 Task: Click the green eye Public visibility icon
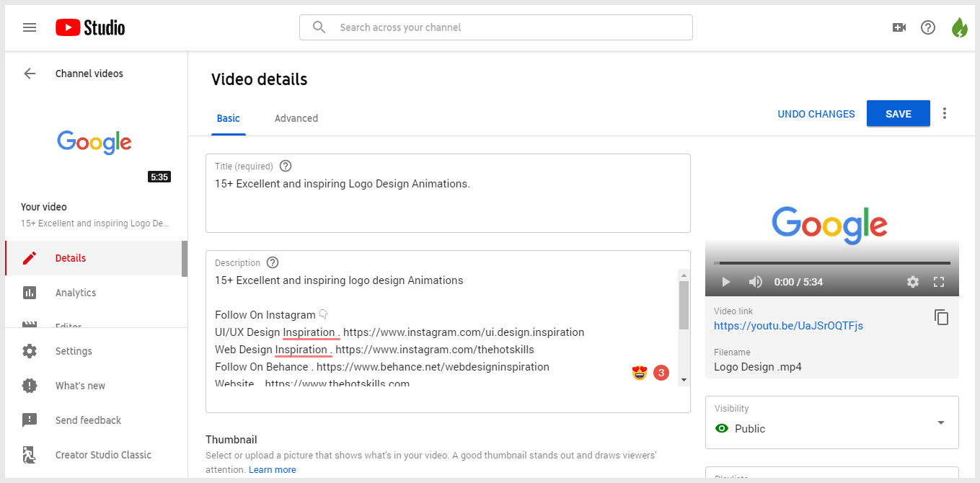click(x=721, y=428)
